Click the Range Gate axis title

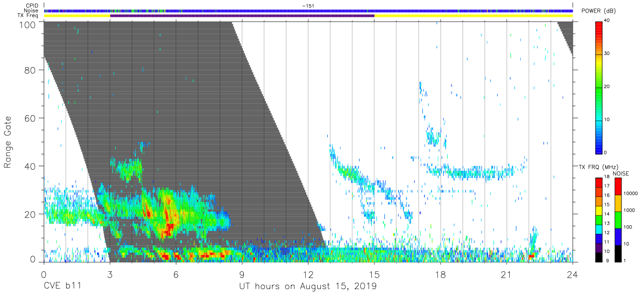point(8,143)
